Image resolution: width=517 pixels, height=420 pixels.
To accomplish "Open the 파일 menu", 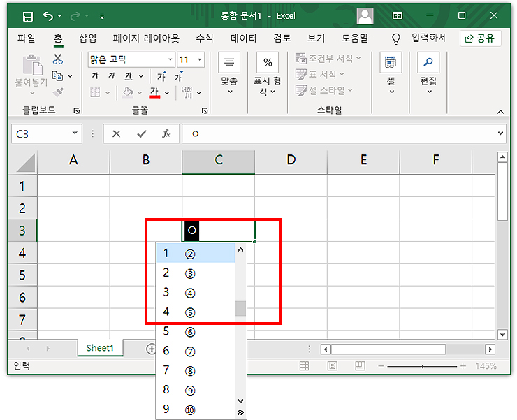I will point(27,38).
